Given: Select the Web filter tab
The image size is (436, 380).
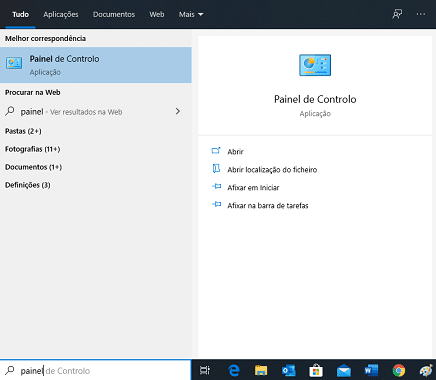Looking at the screenshot, I should pos(157,14).
